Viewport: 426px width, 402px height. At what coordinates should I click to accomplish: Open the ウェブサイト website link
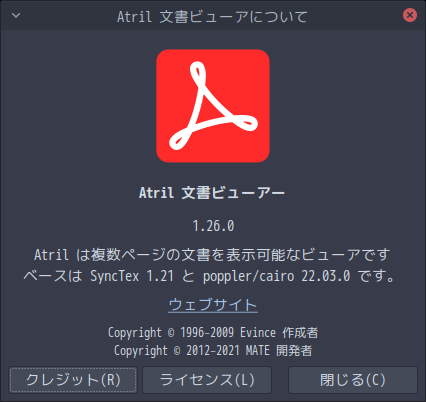click(213, 305)
